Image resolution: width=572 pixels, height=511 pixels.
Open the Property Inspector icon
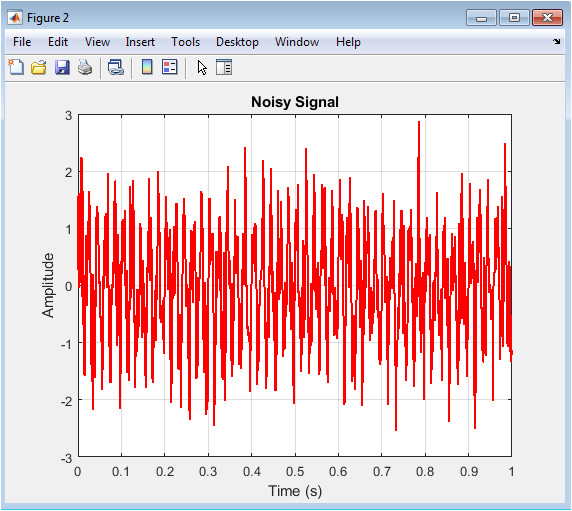[x=224, y=67]
